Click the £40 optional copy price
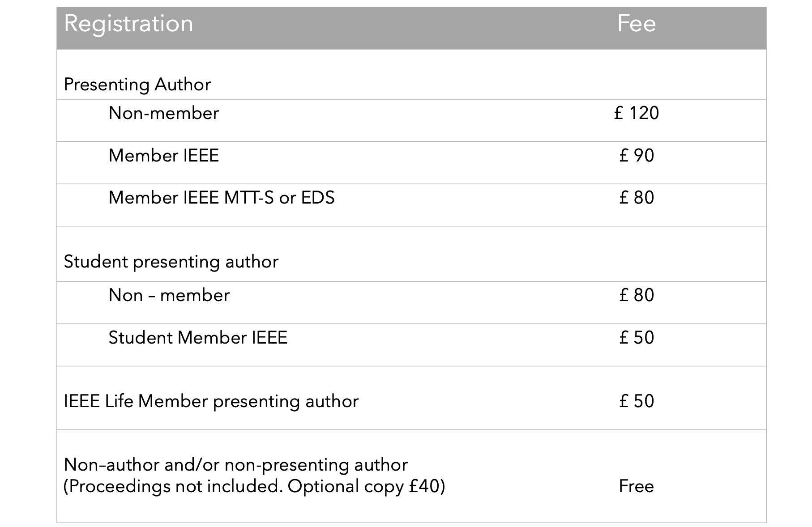 point(425,487)
